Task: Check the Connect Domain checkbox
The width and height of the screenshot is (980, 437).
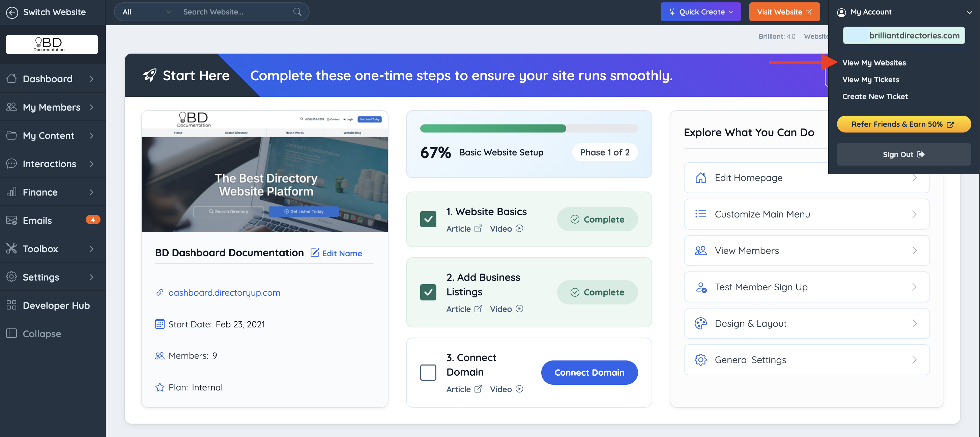Action: point(428,372)
